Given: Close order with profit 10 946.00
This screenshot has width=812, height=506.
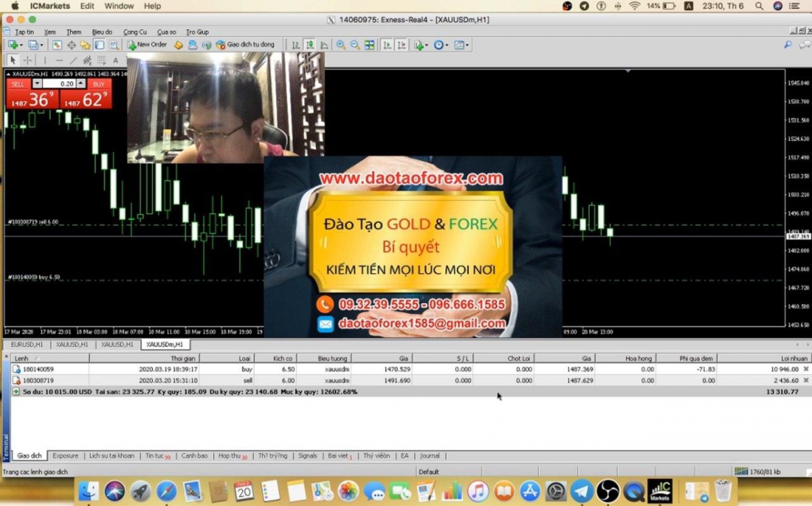Looking at the screenshot, I should point(805,369).
